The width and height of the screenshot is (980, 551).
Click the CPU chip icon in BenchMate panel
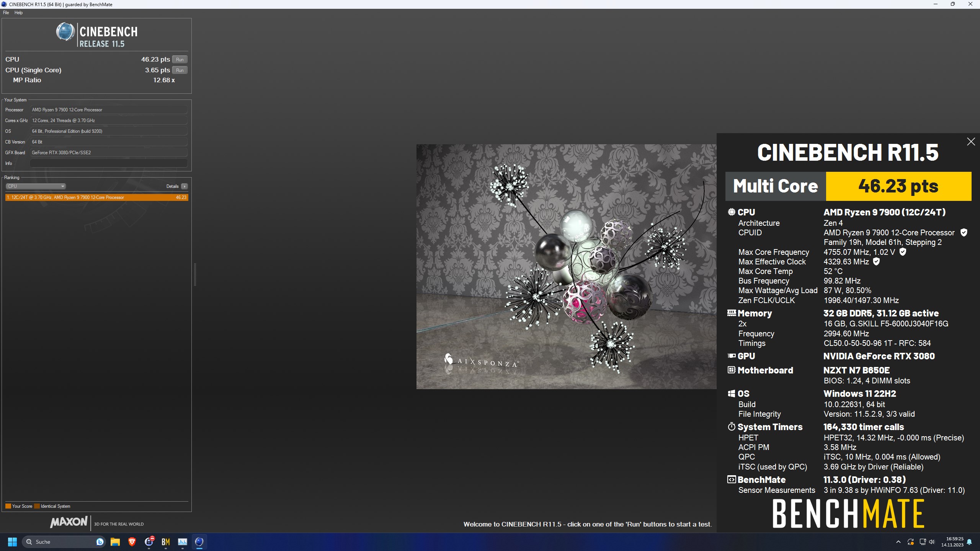point(732,212)
